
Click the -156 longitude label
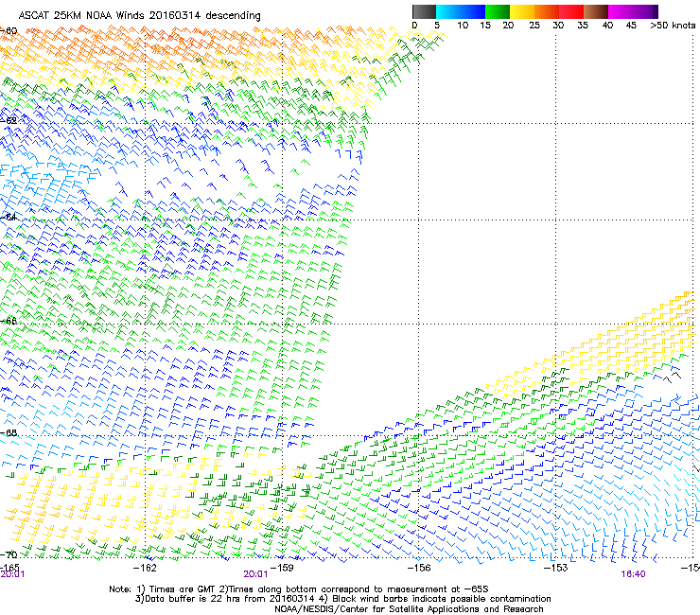pos(419,568)
